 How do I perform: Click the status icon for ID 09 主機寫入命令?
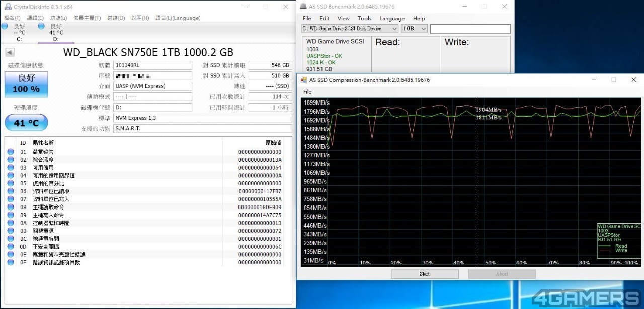[x=11, y=215]
